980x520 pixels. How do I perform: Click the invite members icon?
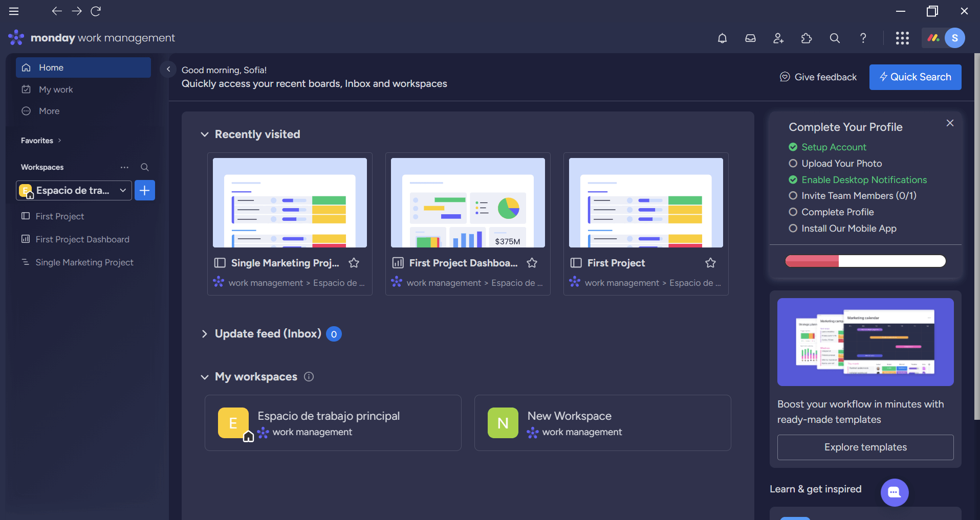[x=778, y=38]
